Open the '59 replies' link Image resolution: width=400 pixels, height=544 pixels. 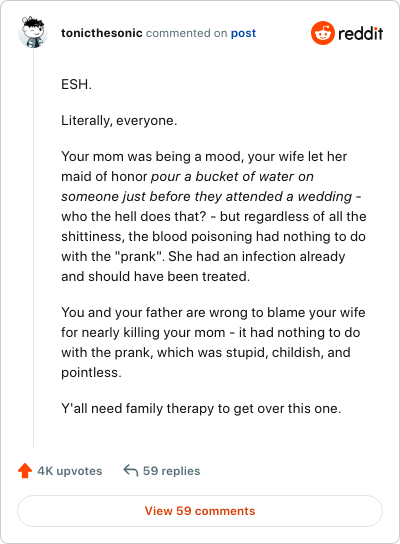(171, 471)
